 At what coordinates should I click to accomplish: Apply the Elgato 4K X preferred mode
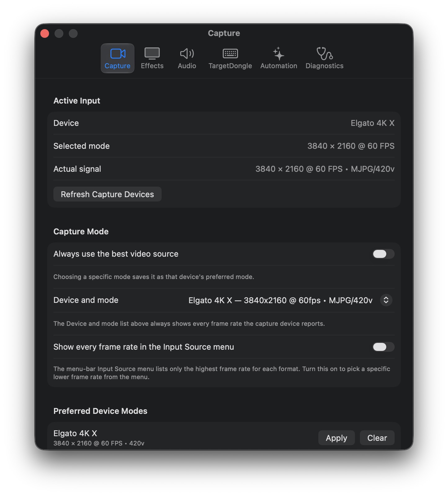point(336,438)
